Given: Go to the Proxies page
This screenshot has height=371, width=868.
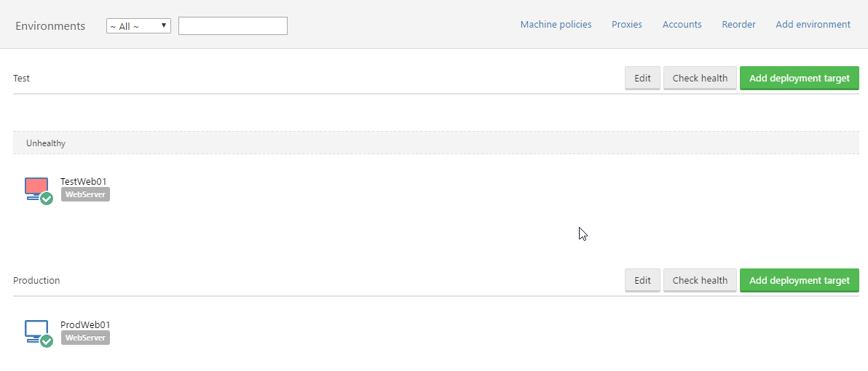Looking at the screenshot, I should tap(627, 25).
